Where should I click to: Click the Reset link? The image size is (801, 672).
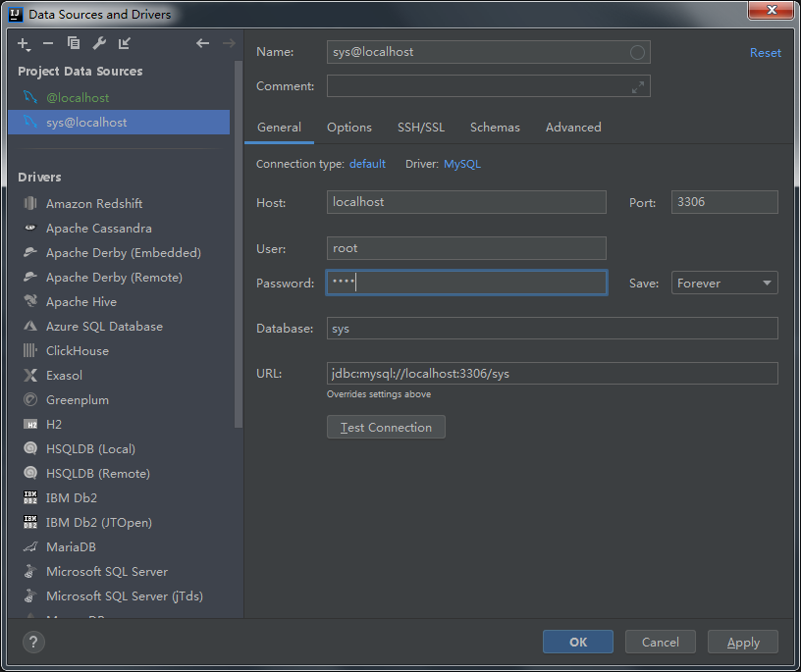(766, 53)
